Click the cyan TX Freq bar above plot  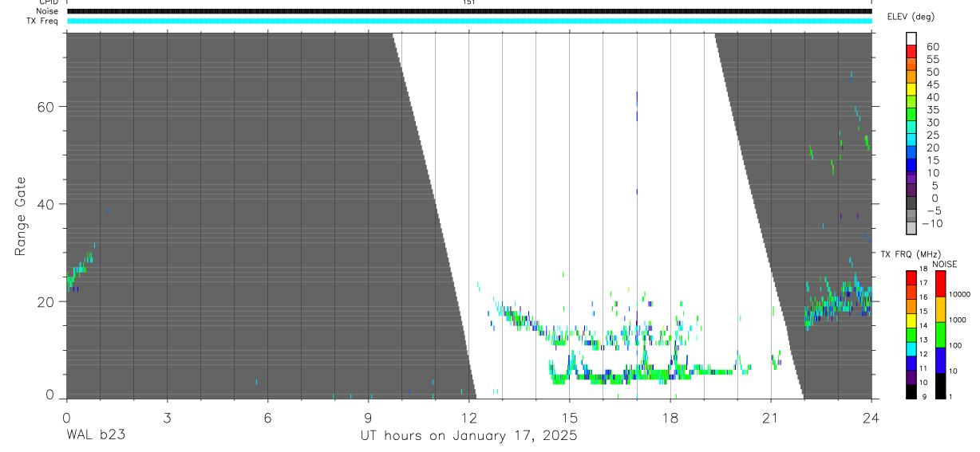(x=468, y=21)
